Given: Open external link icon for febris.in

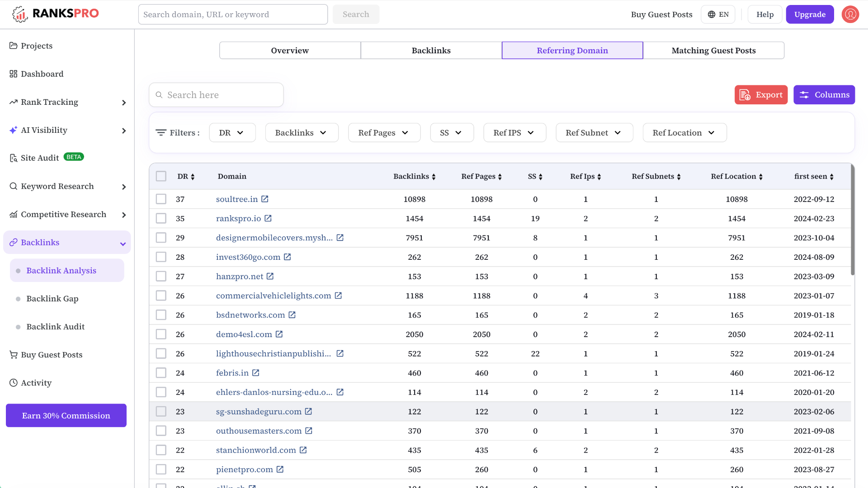Looking at the screenshot, I should click(x=256, y=373).
